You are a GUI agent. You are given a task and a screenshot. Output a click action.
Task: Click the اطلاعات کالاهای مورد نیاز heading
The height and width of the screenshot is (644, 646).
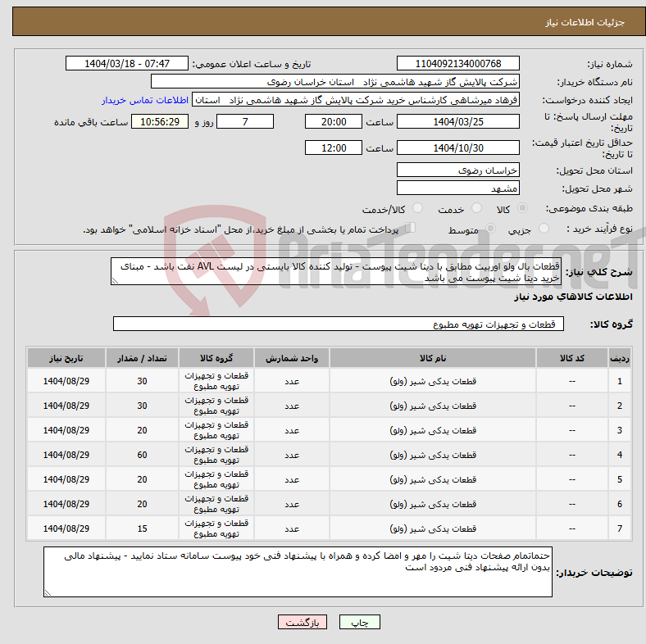pyautogui.click(x=573, y=297)
